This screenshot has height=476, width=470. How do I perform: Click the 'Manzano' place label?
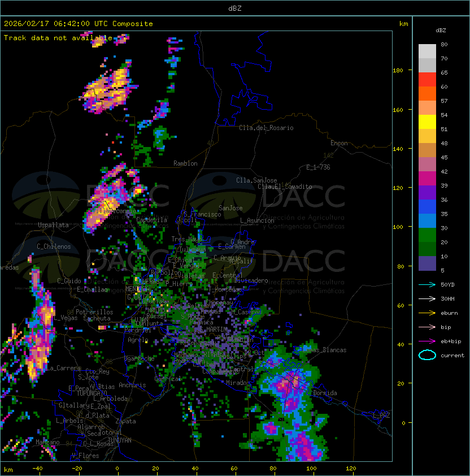click(x=47, y=442)
